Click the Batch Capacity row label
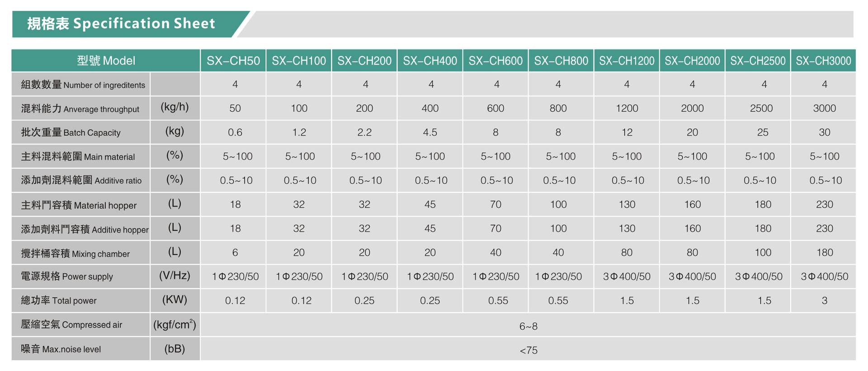Screen dimensions: 868x371 tap(71, 133)
